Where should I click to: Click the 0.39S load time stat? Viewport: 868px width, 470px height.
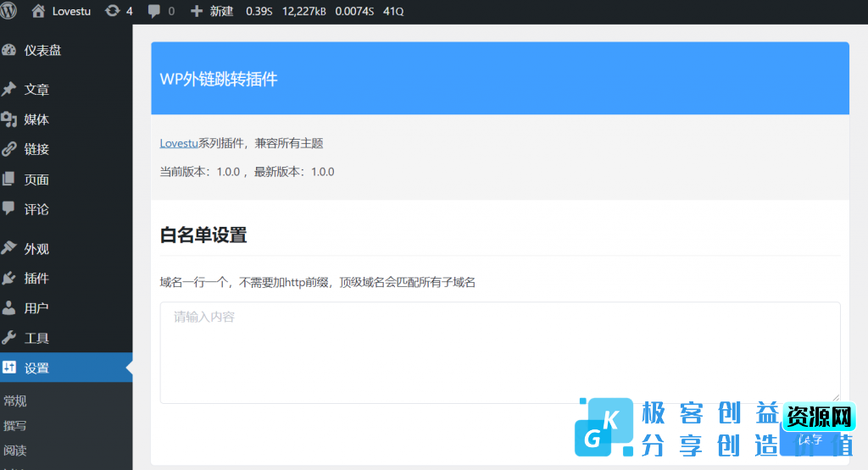(x=259, y=11)
